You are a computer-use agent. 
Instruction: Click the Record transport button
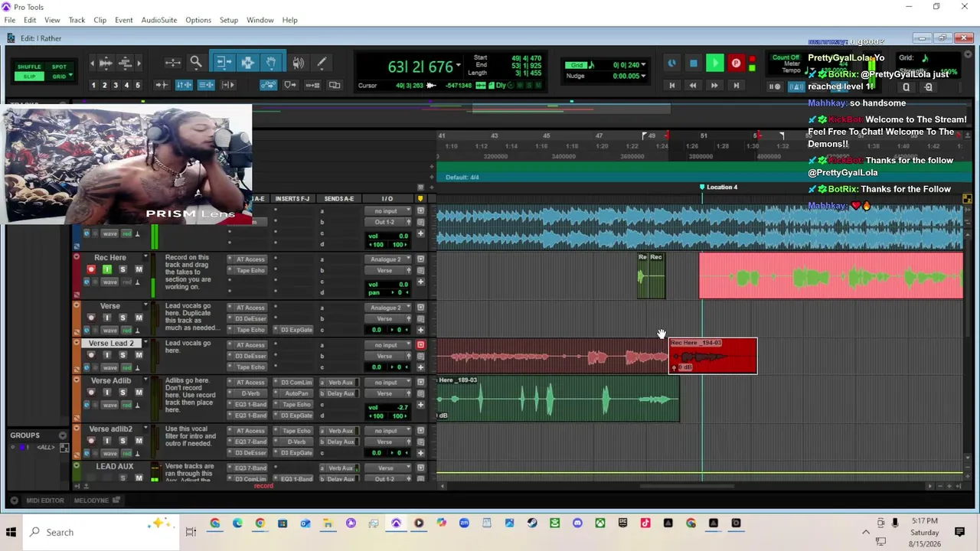pos(736,64)
